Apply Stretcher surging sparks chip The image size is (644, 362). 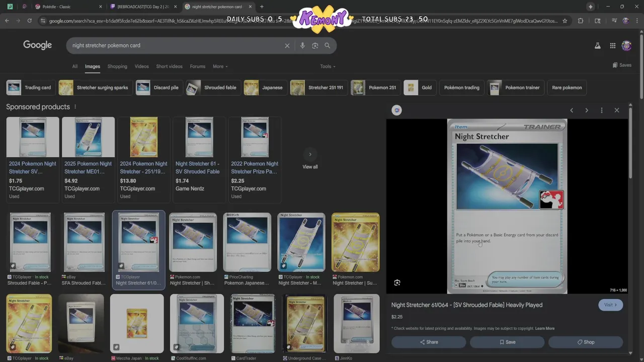[x=95, y=87]
